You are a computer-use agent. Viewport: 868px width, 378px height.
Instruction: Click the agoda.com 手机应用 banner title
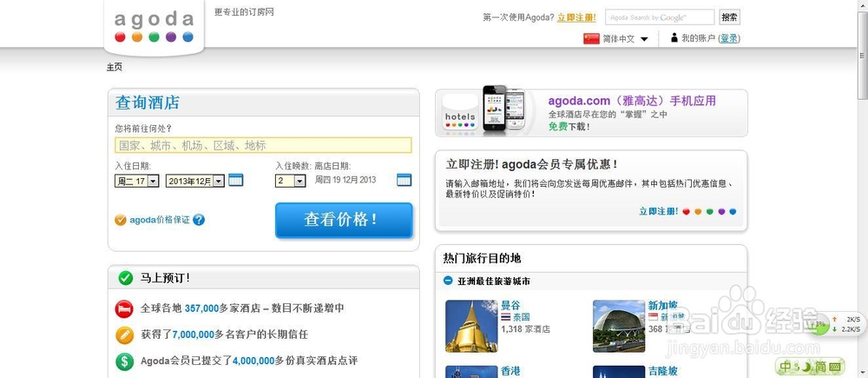(632, 101)
